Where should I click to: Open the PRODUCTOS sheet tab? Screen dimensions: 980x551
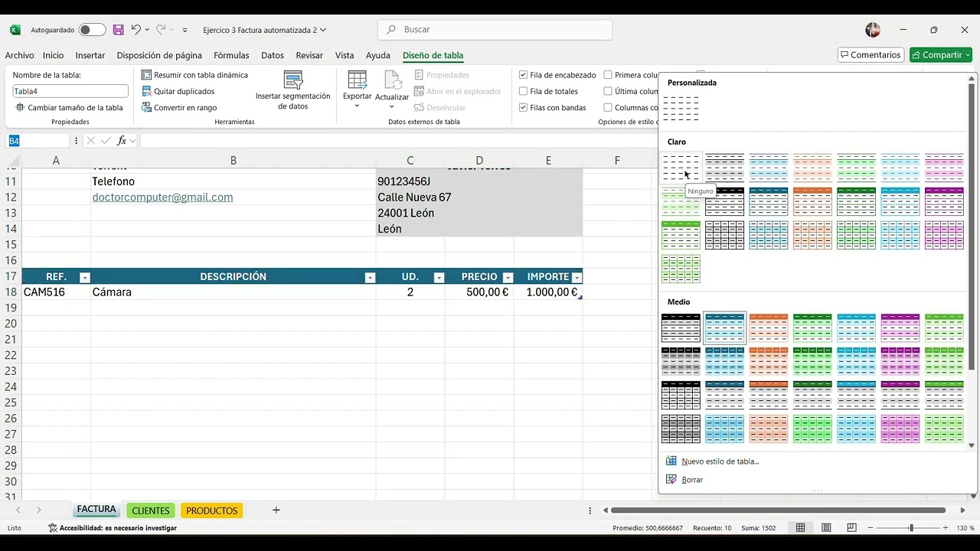click(212, 510)
